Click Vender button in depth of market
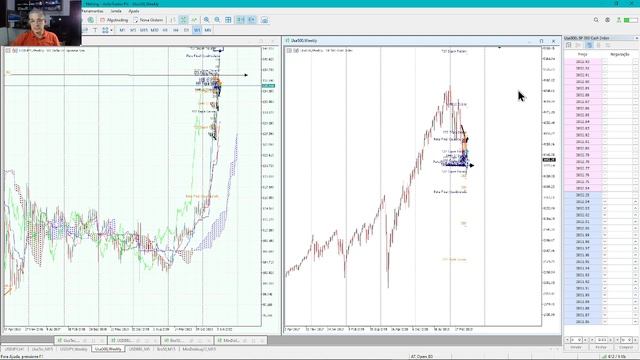Viewport: 640px width, 360px height. point(576,347)
